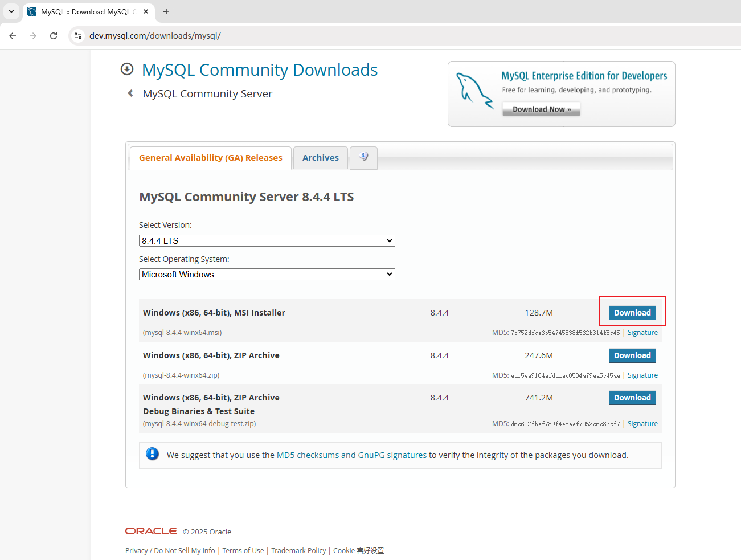The height and width of the screenshot is (560, 741).
Task: Open a new browser tab
Action: [x=166, y=11]
